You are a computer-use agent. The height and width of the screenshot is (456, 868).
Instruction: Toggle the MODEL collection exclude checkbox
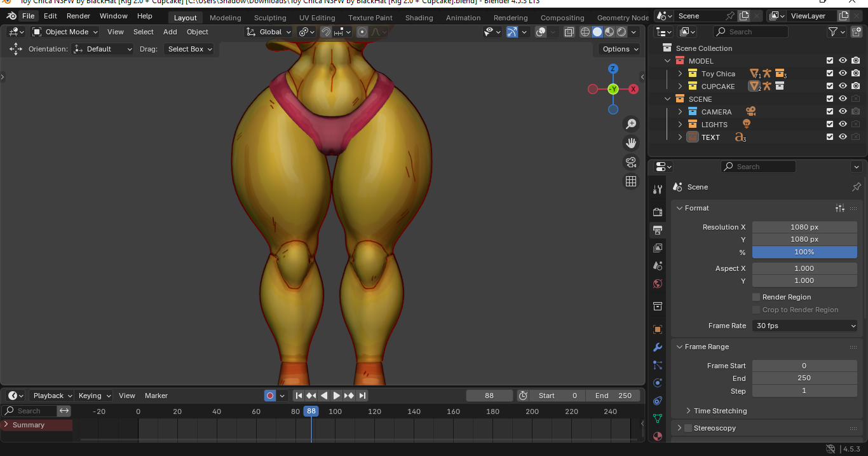point(830,61)
